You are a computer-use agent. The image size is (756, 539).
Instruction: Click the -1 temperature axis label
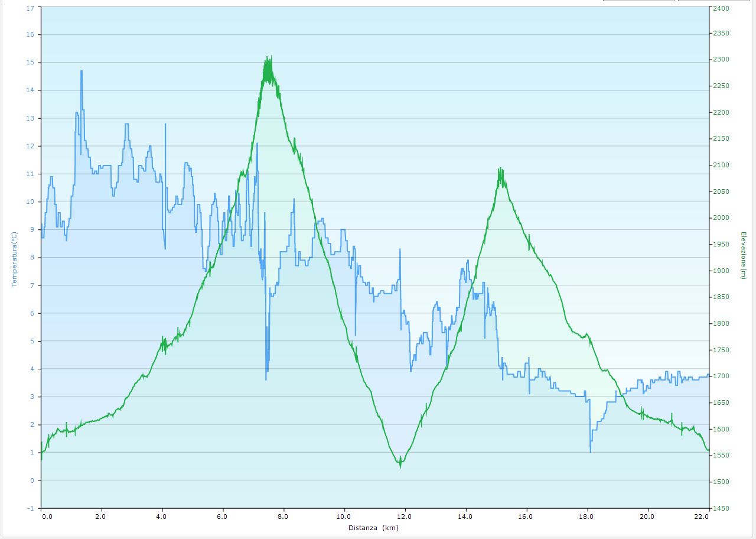[x=30, y=508]
